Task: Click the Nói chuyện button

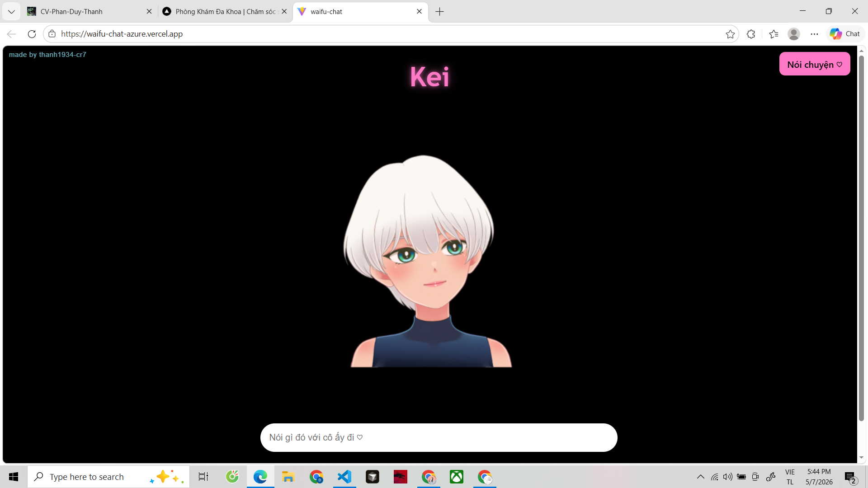Action: click(814, 64)
